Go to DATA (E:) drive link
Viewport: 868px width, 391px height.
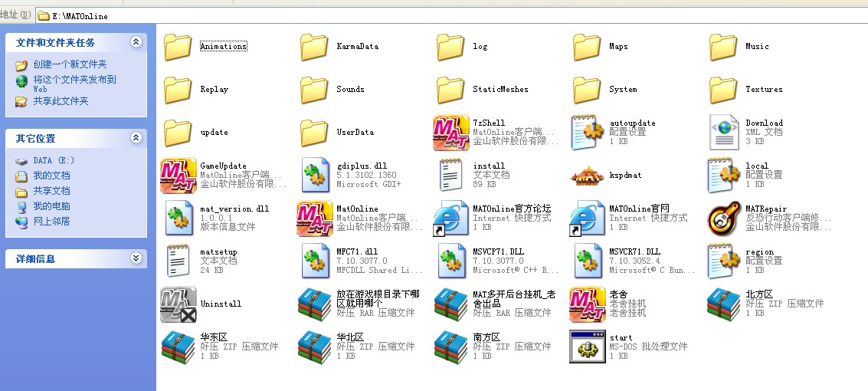(54, 160)
